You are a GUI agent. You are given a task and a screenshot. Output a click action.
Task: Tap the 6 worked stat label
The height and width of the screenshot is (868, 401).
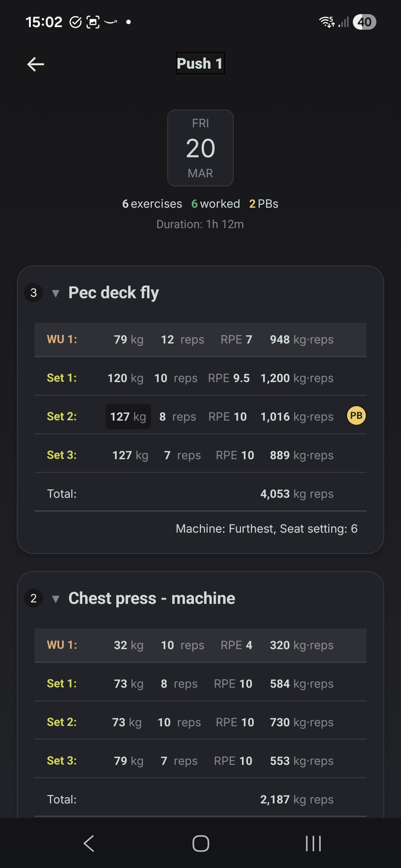(x=215, y=204)
